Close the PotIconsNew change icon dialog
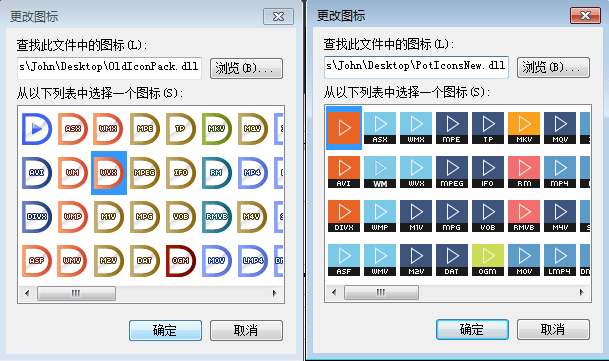 tap(585, 16)
